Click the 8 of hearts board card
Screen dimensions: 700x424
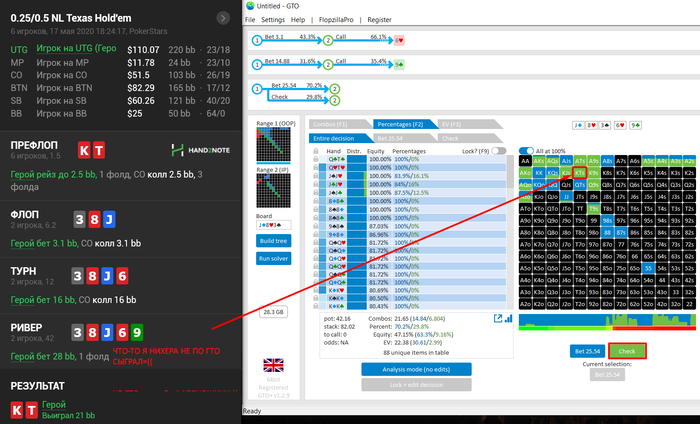[592, 125]
